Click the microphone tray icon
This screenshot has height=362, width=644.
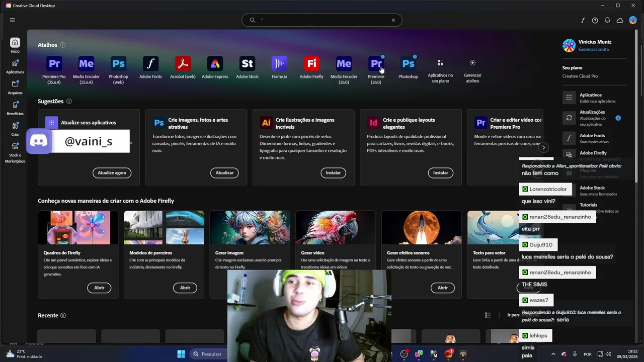pyautogui.click(x=575, y=354)
